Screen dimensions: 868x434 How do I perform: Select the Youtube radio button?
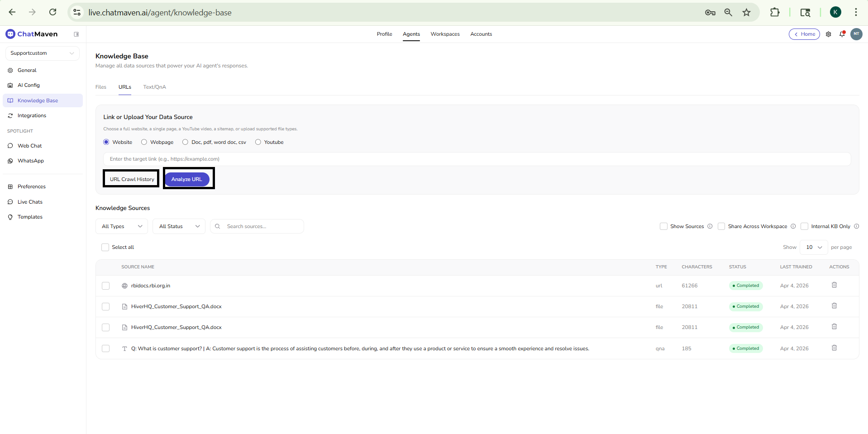pyautogui.click(x=258, y=142)
